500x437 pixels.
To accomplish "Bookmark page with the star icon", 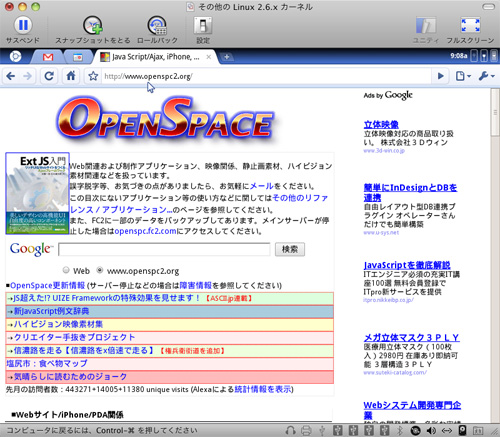I will point(93,76).
